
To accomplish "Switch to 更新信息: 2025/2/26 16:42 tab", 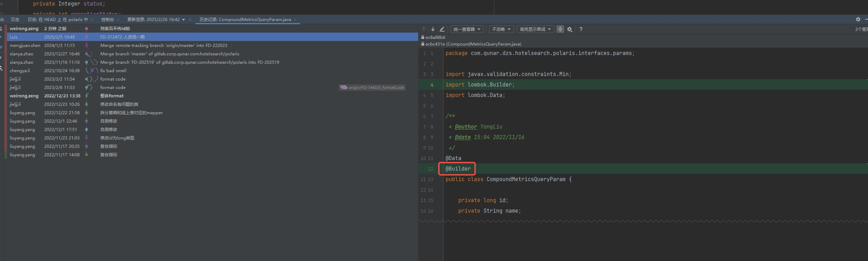I will 153,20.
